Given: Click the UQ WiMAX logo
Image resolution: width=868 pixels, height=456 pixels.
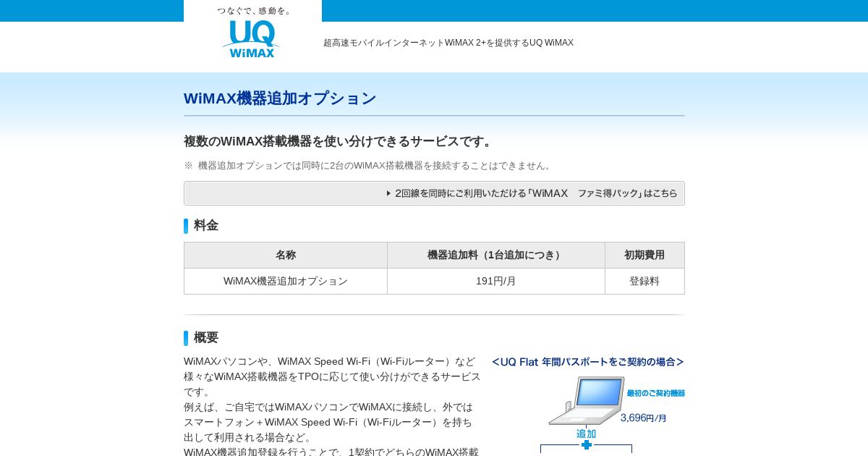Looking at the screenshot, I should point(251,38).
